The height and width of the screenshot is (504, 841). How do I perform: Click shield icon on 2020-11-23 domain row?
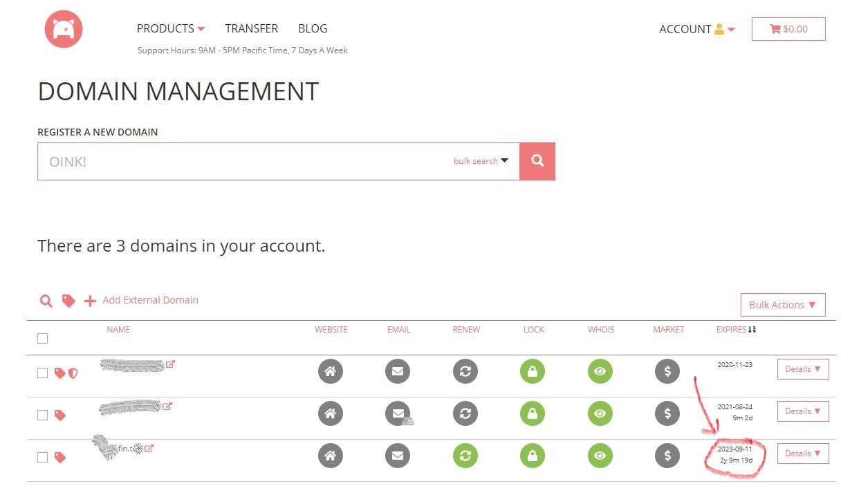pos(73,373)
